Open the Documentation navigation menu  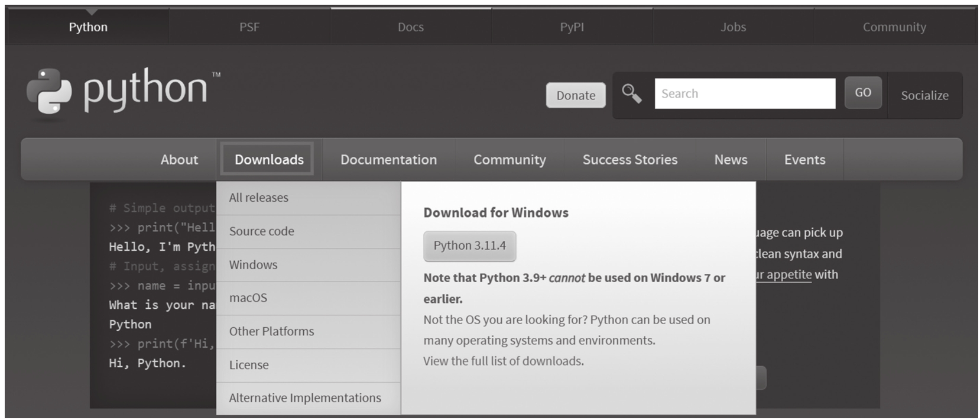point(388,160)
